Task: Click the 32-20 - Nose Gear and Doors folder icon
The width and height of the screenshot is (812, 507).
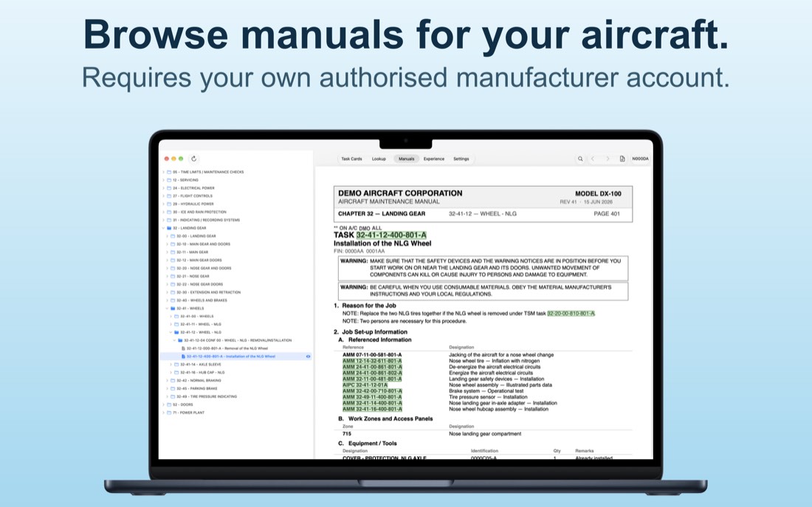Action: pyautogui.click(x=173, y=268)
